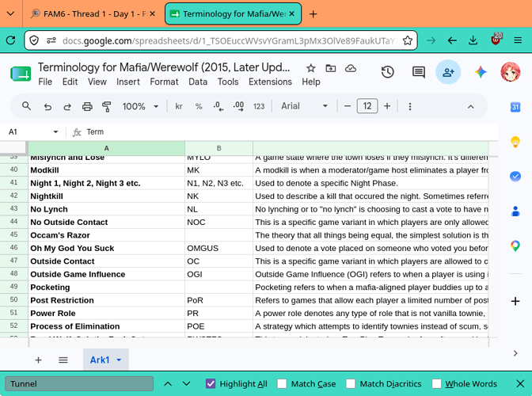Select the Paint format roller tool

point(107,107)
